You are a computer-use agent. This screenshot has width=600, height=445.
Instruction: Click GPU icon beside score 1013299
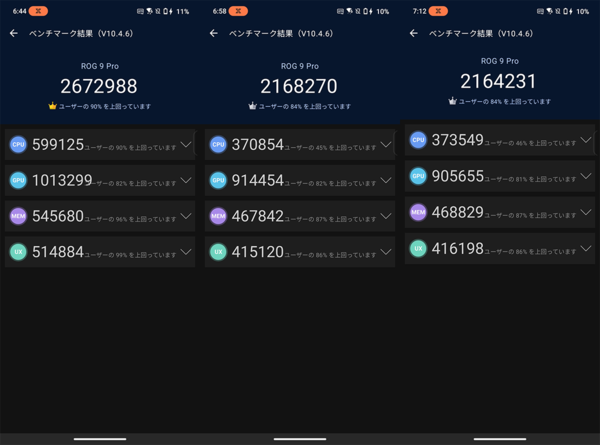point(18,180)
